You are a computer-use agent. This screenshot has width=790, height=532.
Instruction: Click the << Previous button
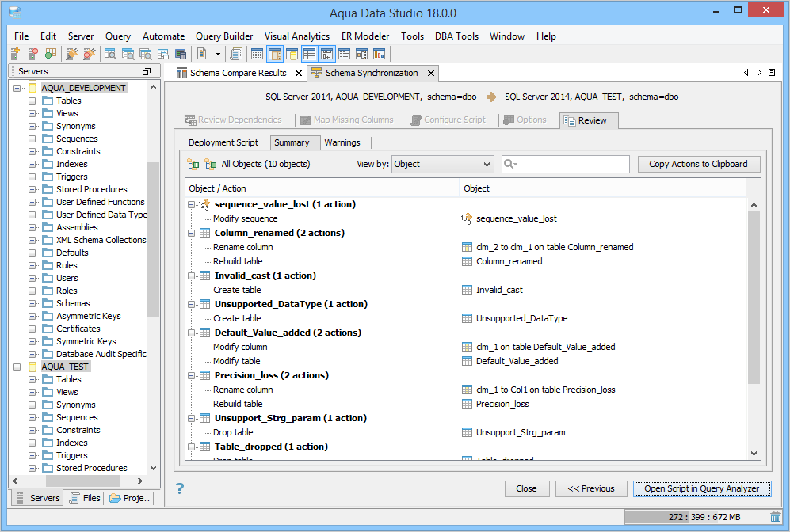click(x=591, y=488)
